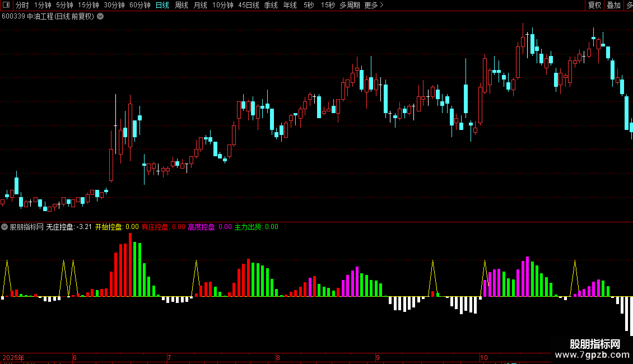
Task: Click the panel layout icon at top-left
Action: [x=6, y=5]
